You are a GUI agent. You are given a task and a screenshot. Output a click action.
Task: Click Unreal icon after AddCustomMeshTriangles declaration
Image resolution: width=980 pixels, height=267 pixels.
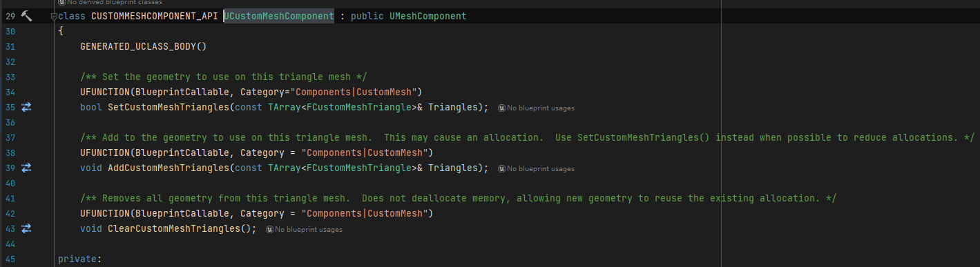click(502, 168)
